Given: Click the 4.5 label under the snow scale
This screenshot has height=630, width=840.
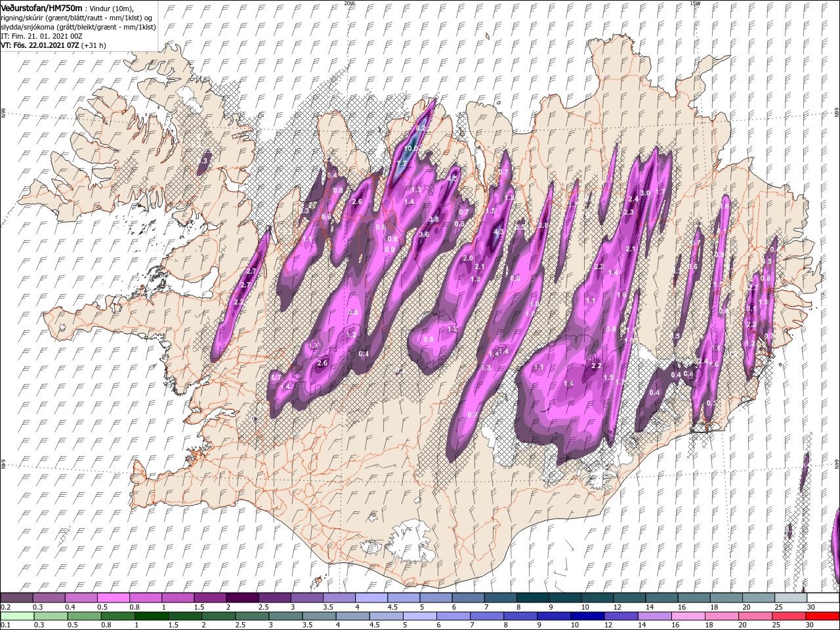Looking at the screenshot, I should click(392, 607).
